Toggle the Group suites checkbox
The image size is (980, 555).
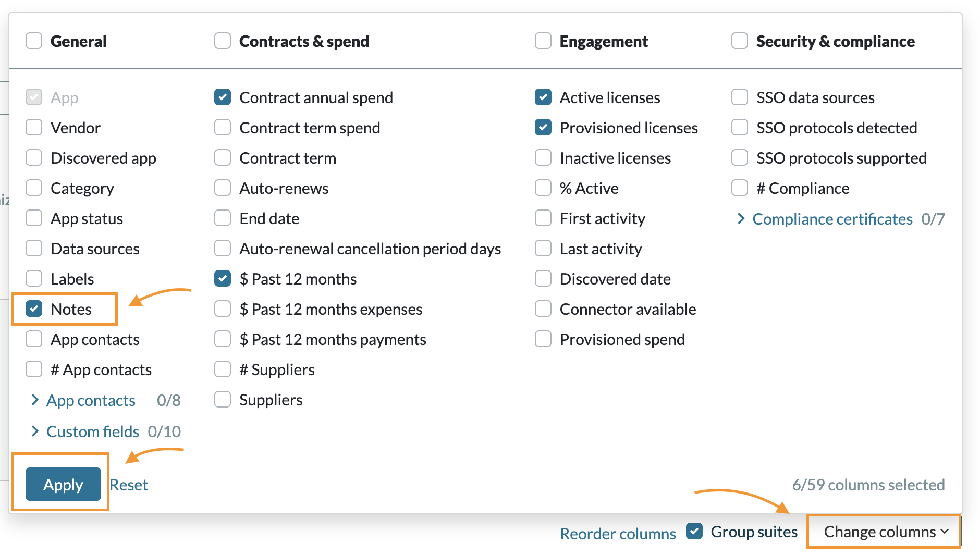point(694,531)
